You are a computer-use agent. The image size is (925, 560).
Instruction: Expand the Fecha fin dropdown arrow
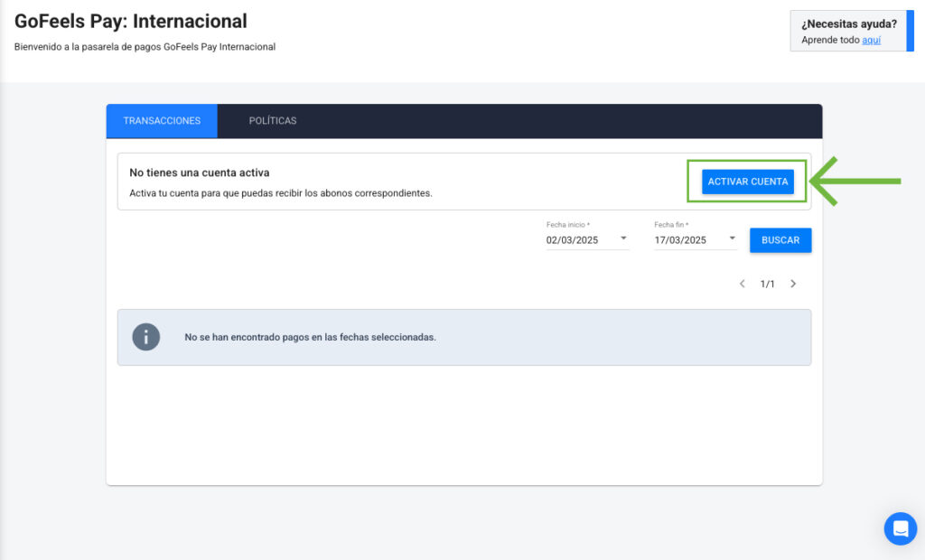coord(732,239)
